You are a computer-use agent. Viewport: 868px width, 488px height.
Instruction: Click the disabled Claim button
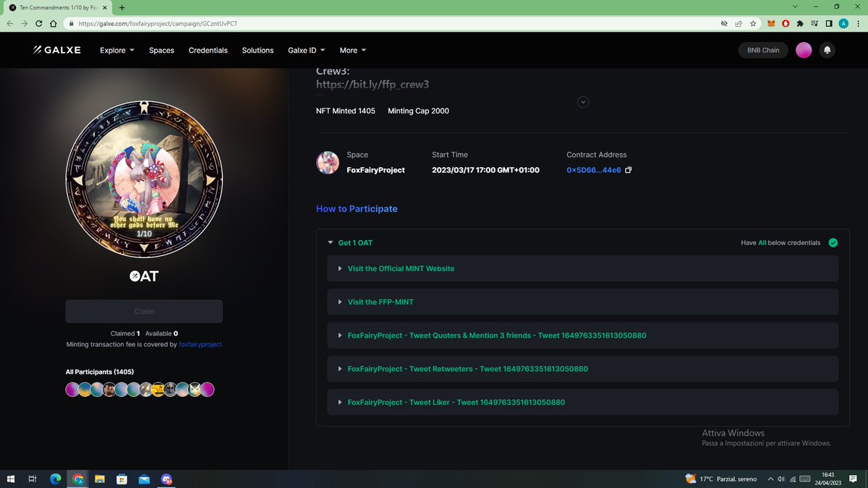click(x=144, y=312)
